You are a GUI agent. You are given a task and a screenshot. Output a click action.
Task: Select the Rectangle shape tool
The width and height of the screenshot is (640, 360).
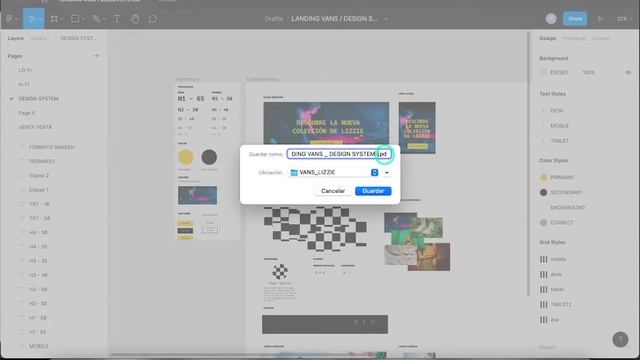[x=75, y=19]
